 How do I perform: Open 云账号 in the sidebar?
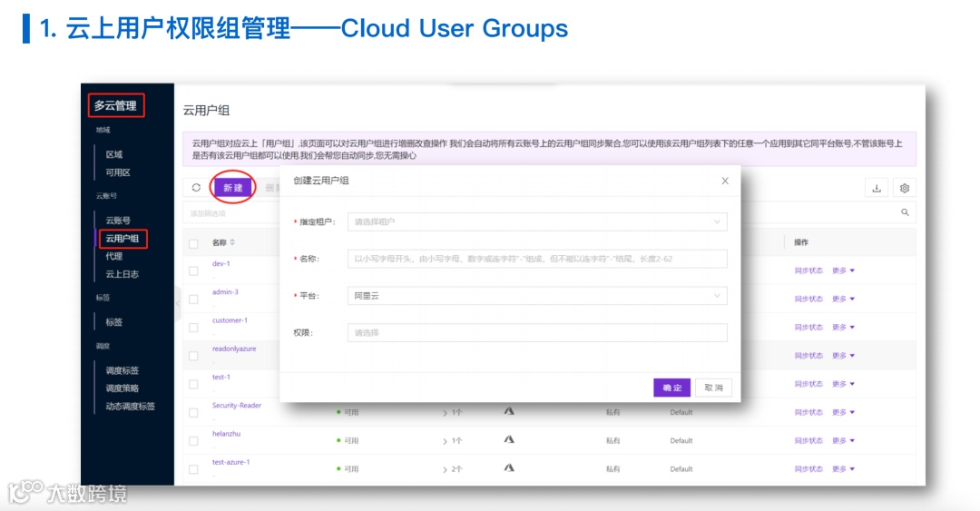[117, 221]
